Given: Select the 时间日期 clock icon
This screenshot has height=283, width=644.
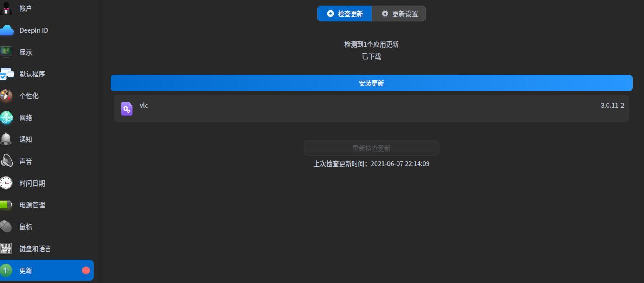Looking at the screenshot, I should click(6, 183).
